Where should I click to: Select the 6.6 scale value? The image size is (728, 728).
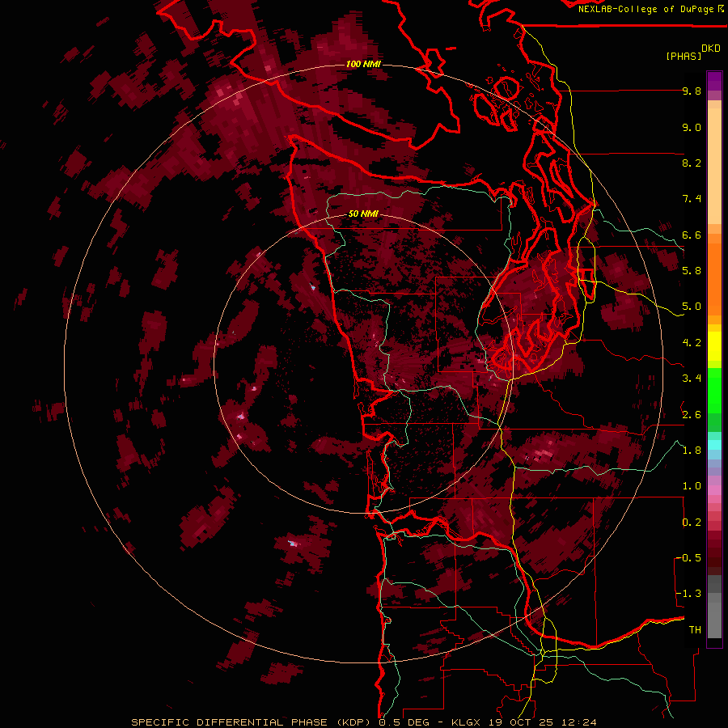coord(692,235)
